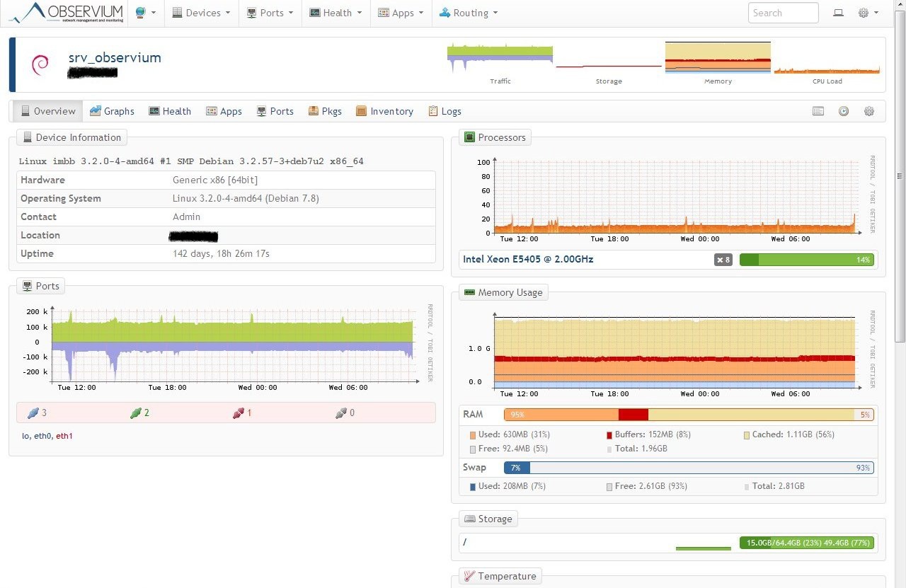Viewport: 906px width, 588px height.
Task: Switch to the device Ports tab
Action: click(275, 111)
